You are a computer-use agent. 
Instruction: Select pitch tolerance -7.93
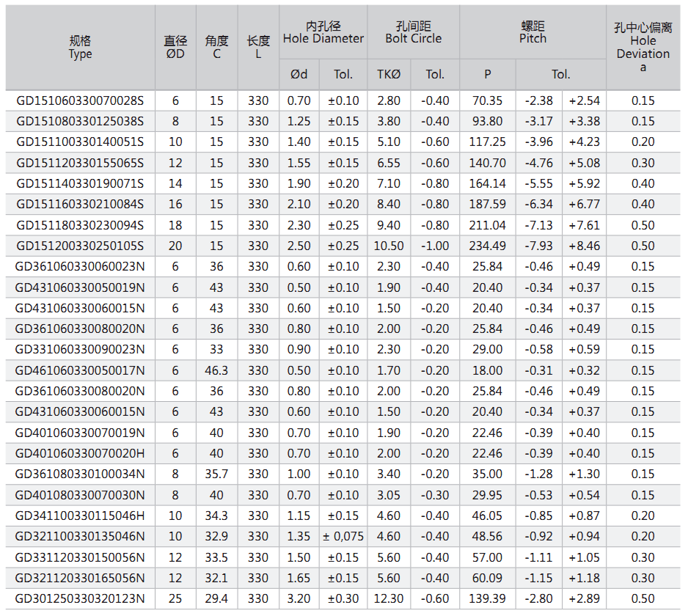point(539,246)
